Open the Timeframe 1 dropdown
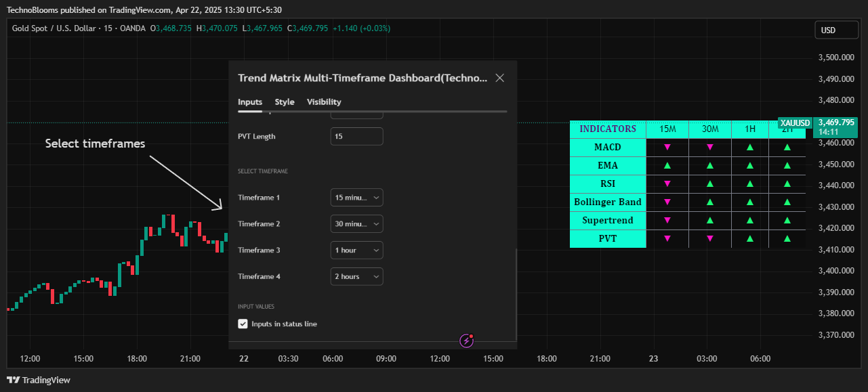Viewport: 868px width, 392px height. point(356,198)
